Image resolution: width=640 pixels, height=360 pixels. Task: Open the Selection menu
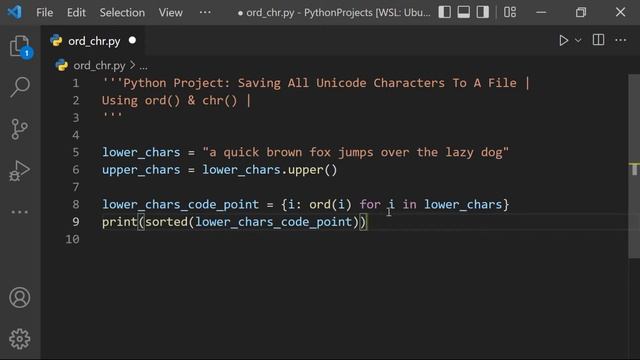click(x=122, y=13)
